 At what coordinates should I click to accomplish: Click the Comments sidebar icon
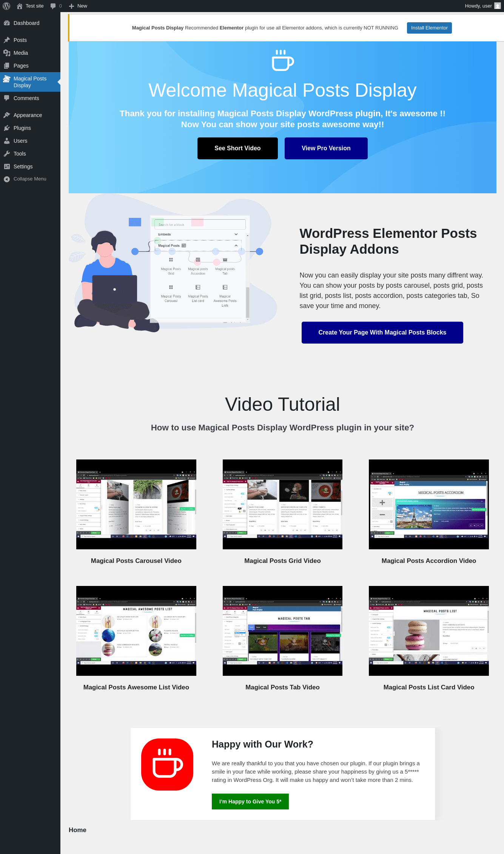coord(7,98)
